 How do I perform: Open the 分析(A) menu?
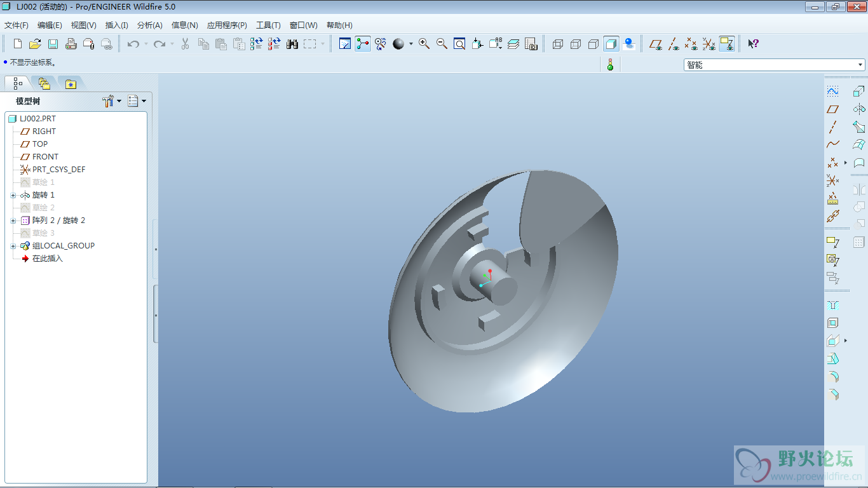click(150, 25)
